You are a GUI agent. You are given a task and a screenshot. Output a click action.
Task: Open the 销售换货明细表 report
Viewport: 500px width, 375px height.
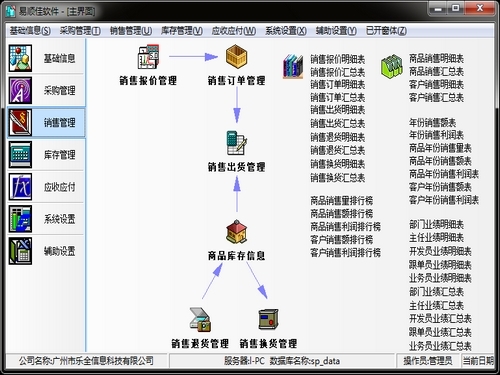point(337,164)
